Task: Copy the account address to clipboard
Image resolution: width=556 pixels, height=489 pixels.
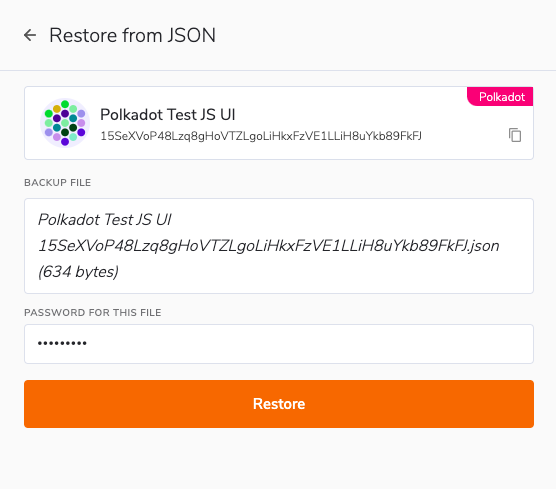Action: 515,135
